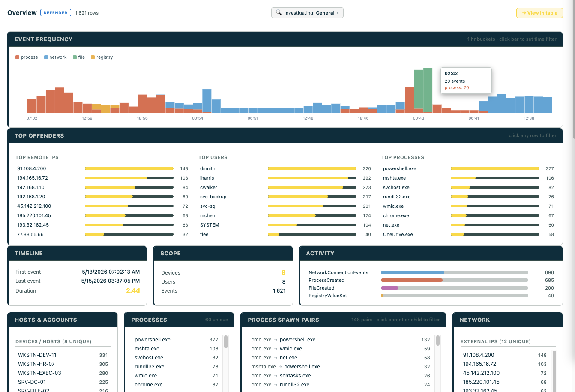The height and width of the screenshot is (392, 575).
Task: Select wmic.exe in Top Processes
Action: point(468,206)
